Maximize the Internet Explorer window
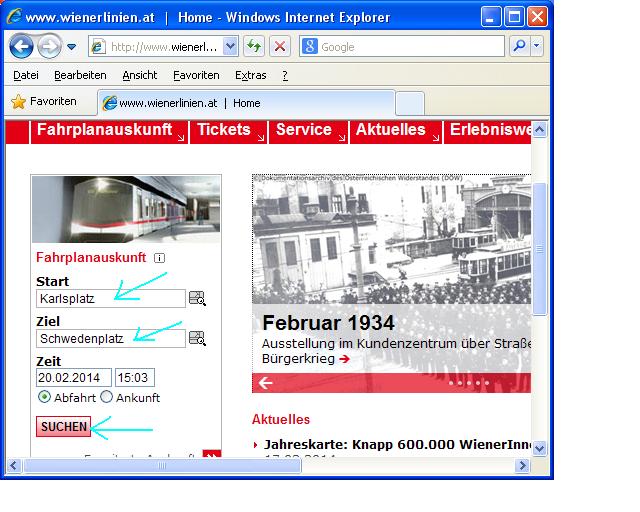This screenshot has height=512, width=640. [514, 17]
